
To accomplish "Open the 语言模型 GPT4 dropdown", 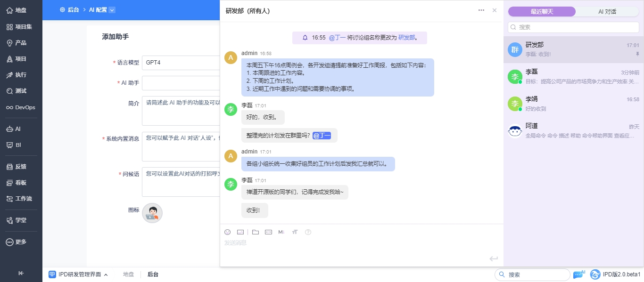I will click(181, 63).
